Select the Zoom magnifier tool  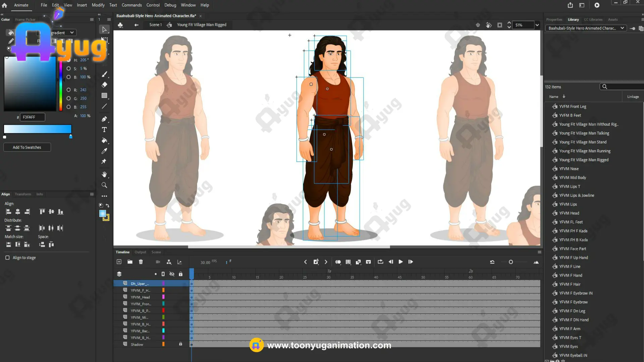point(104,185)
